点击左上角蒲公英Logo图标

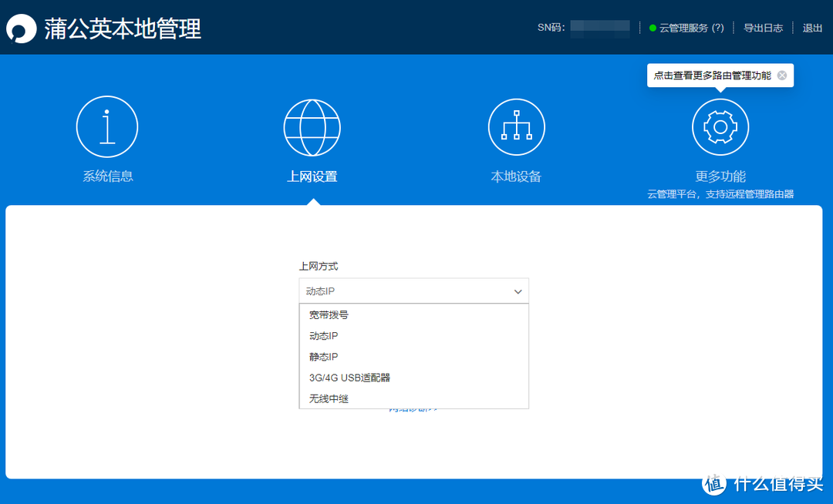(x=21, y=29)
